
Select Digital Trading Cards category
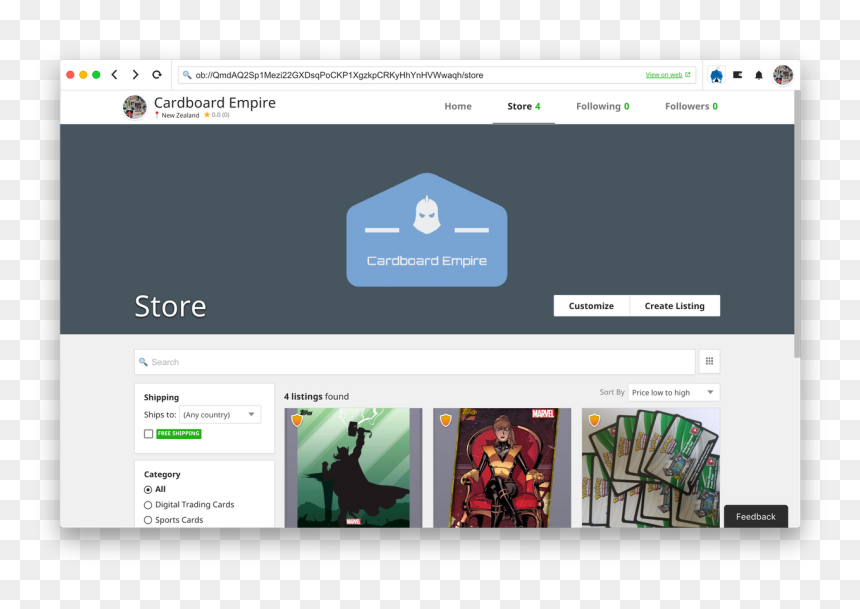point(148,505)
